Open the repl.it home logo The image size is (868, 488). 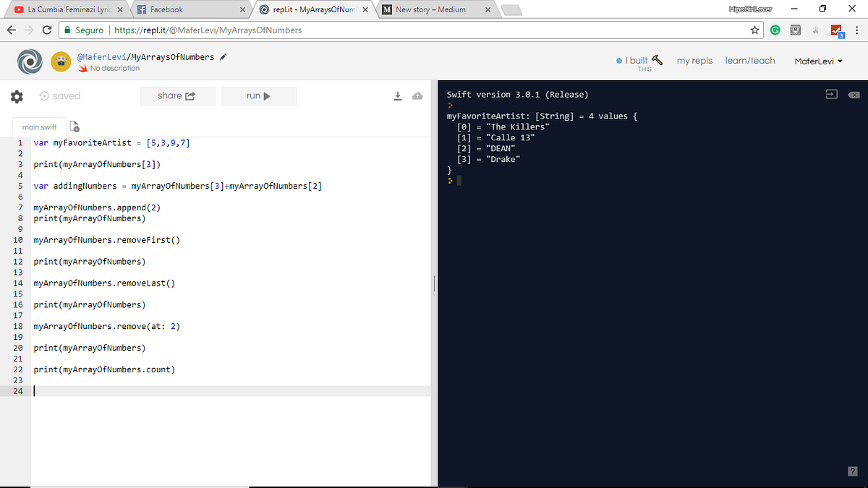pos(30,62)
